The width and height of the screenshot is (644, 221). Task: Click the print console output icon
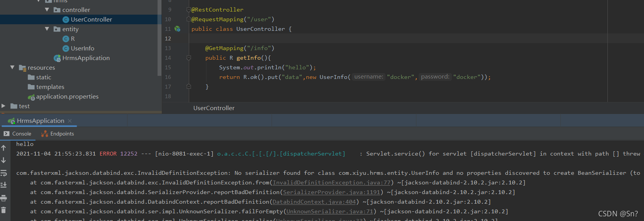(x=3, y=198)
